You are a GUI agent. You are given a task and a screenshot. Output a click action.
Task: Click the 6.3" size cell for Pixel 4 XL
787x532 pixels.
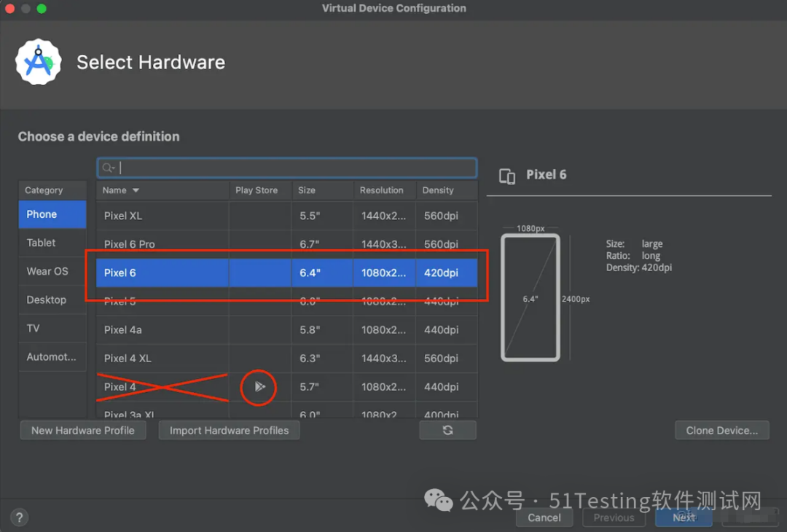pyautogui.click(x=322, y=359)
